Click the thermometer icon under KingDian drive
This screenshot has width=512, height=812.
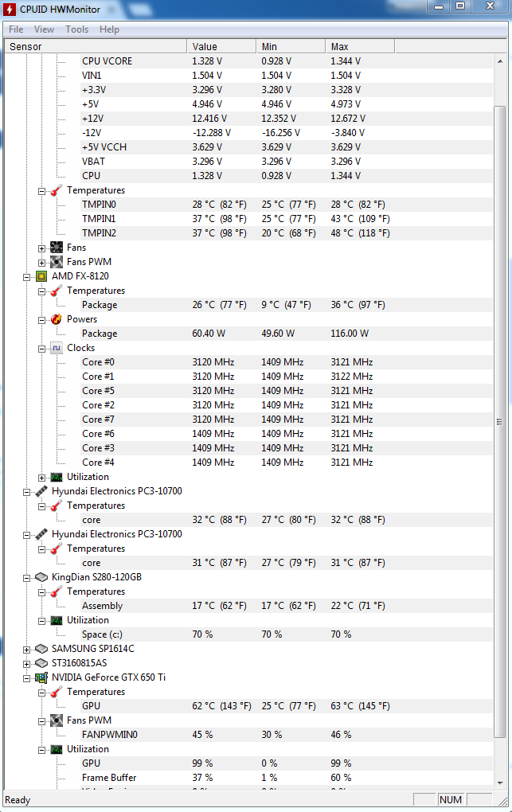pos(57,592)
